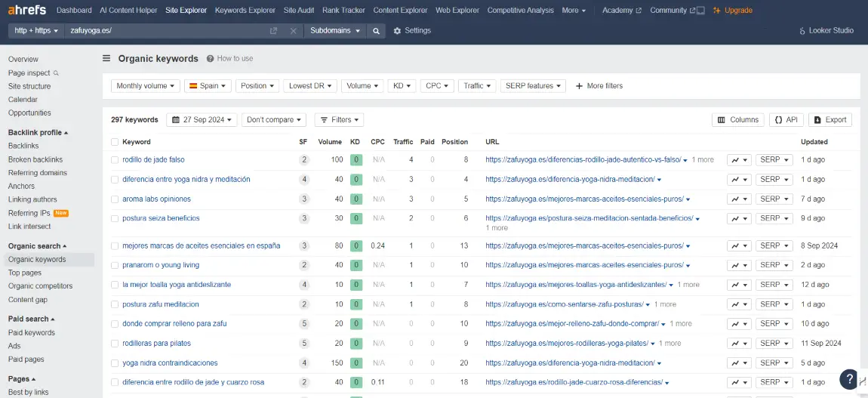This screenshot has width=868, height=398.
Task: Check the box for la mejor toalla yoga antideslizante
Action: coord(115,285)
